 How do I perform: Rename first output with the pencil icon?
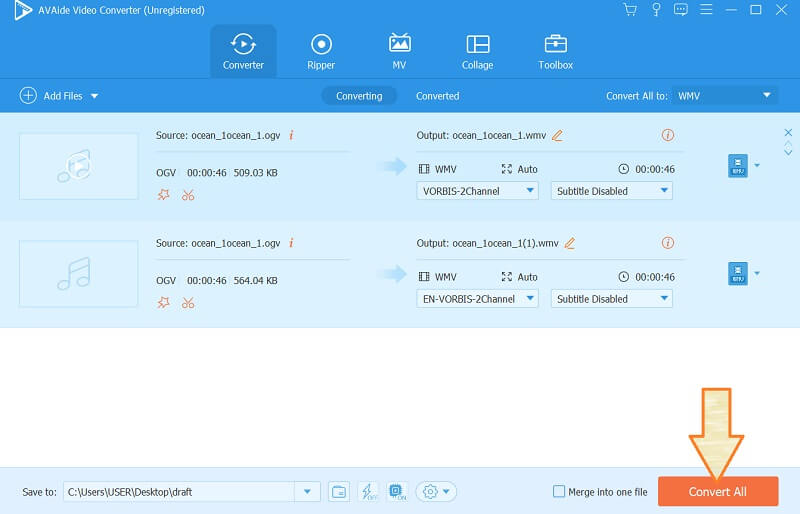click(557, 135)
